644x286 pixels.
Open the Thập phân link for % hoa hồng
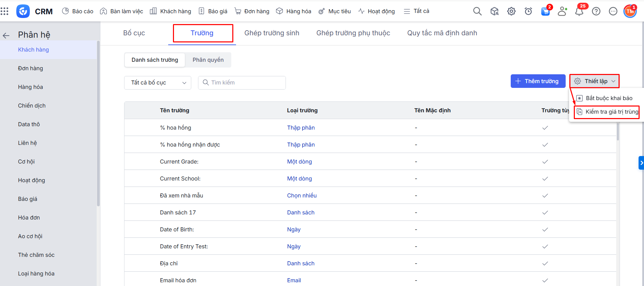pos(301,128)
